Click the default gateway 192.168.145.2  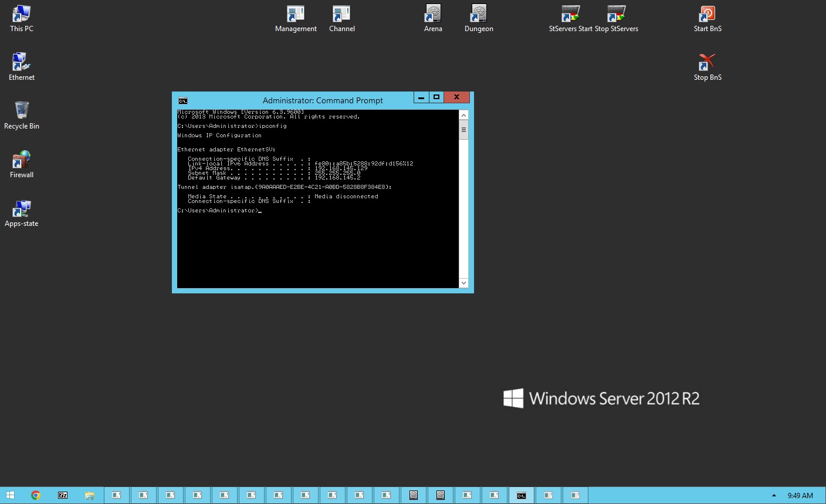(337, 178)
